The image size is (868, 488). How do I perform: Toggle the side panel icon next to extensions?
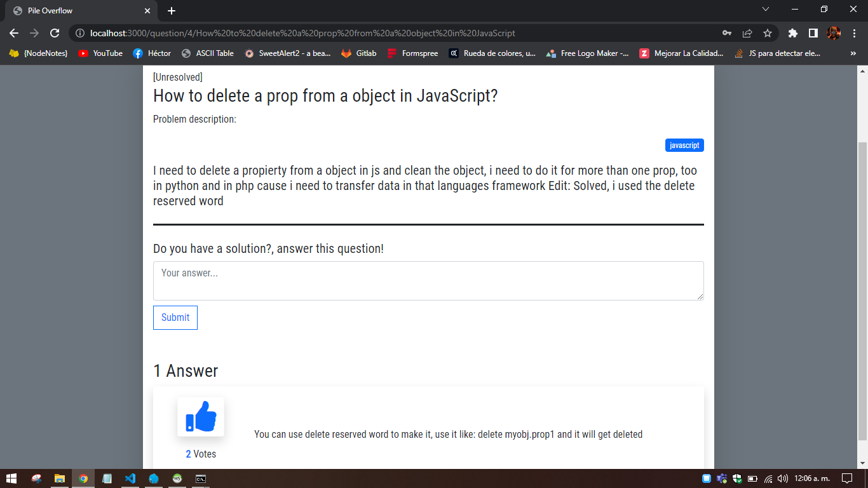click(813, 33)
